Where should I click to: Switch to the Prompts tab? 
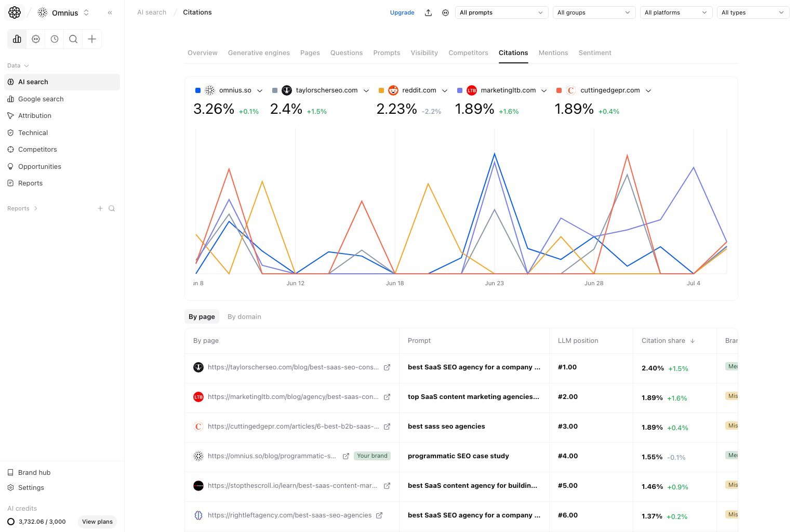coord(387,53)
